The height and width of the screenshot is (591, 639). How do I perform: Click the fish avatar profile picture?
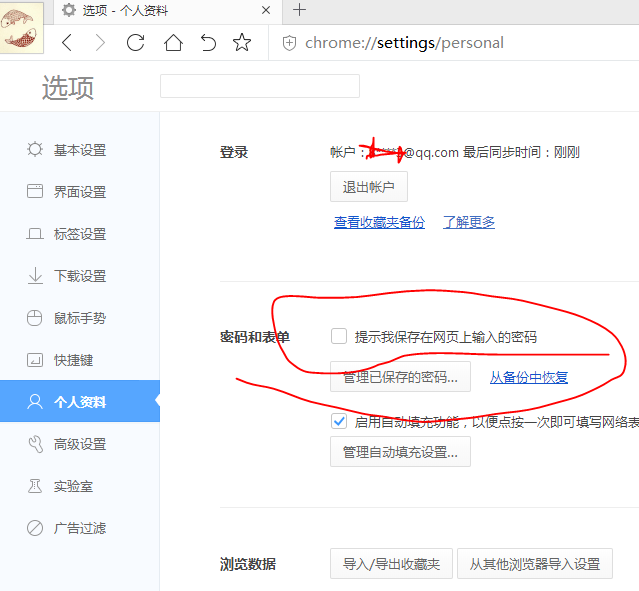22,27
